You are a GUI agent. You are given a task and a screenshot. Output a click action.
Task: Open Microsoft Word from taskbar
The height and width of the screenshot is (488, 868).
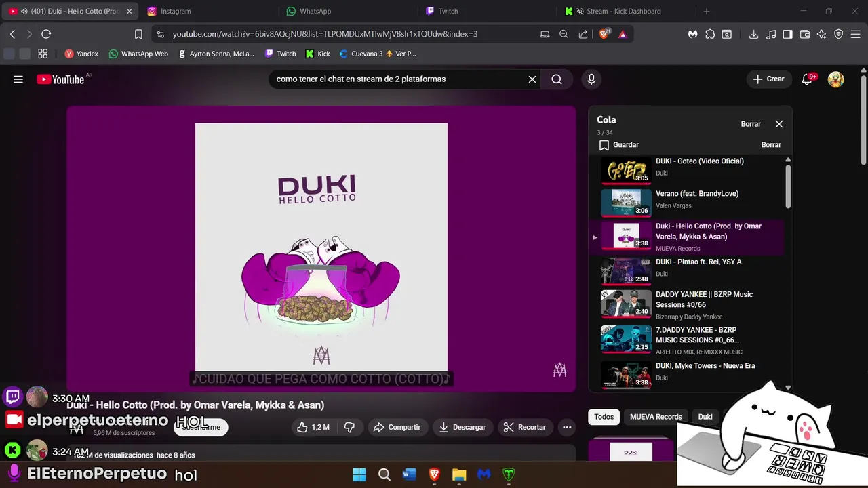point(409,474)
